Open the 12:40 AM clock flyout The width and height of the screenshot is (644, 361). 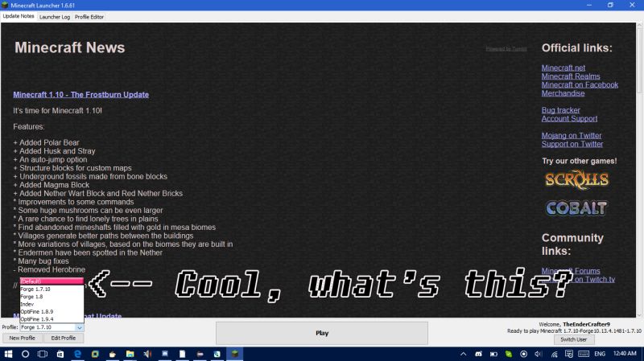[625, 353]
